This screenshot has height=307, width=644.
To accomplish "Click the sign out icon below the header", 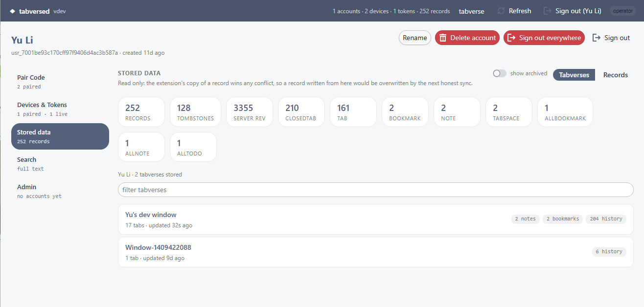I will tap(597, 38).
